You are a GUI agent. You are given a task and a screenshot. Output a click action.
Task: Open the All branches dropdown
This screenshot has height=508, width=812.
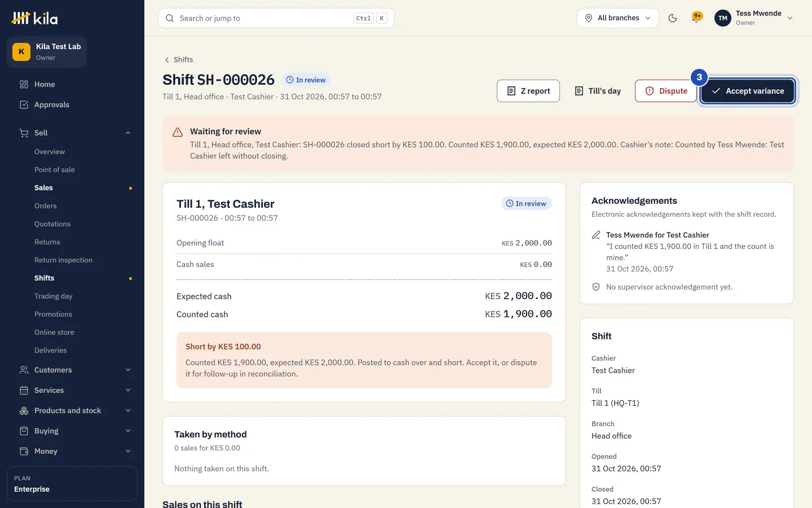(617, 18)
